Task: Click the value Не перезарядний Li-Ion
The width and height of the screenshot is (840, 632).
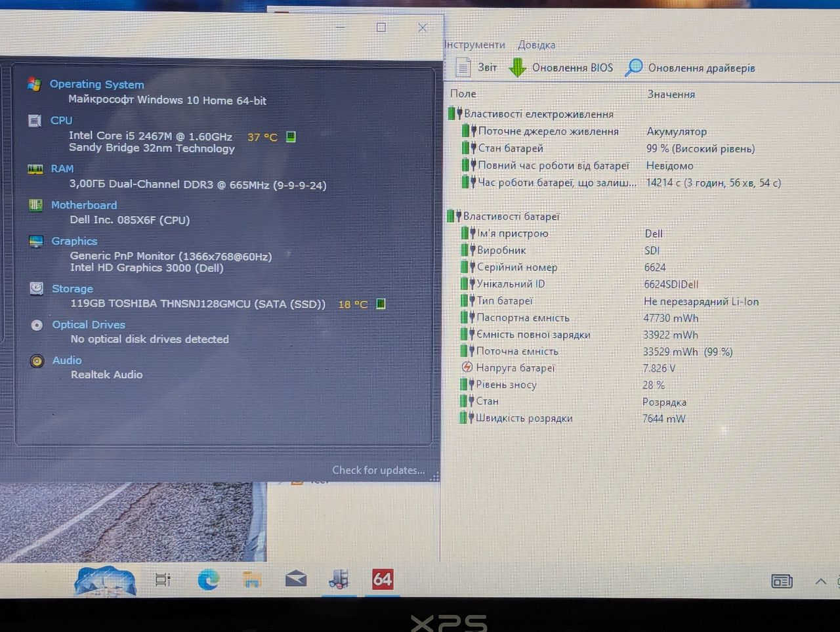Action: pyautogui.click(x=701, y=301)
